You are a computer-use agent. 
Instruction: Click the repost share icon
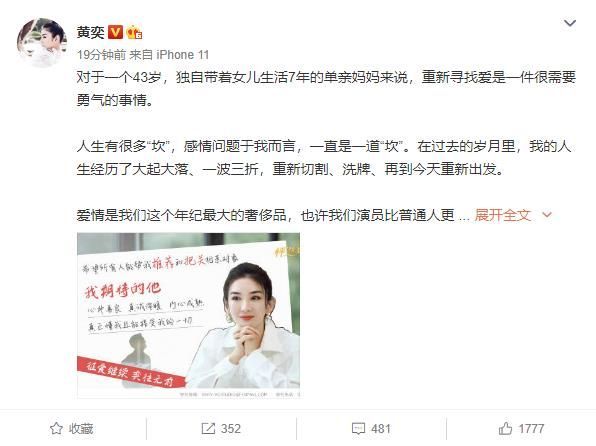[x=208, y=429]
